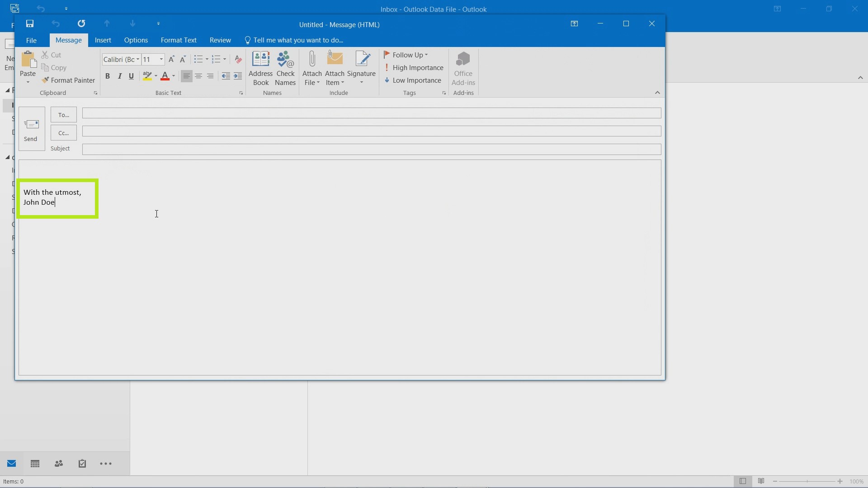
Task: Click the Signature button in ribbon
Action: (x=361, y=67)
